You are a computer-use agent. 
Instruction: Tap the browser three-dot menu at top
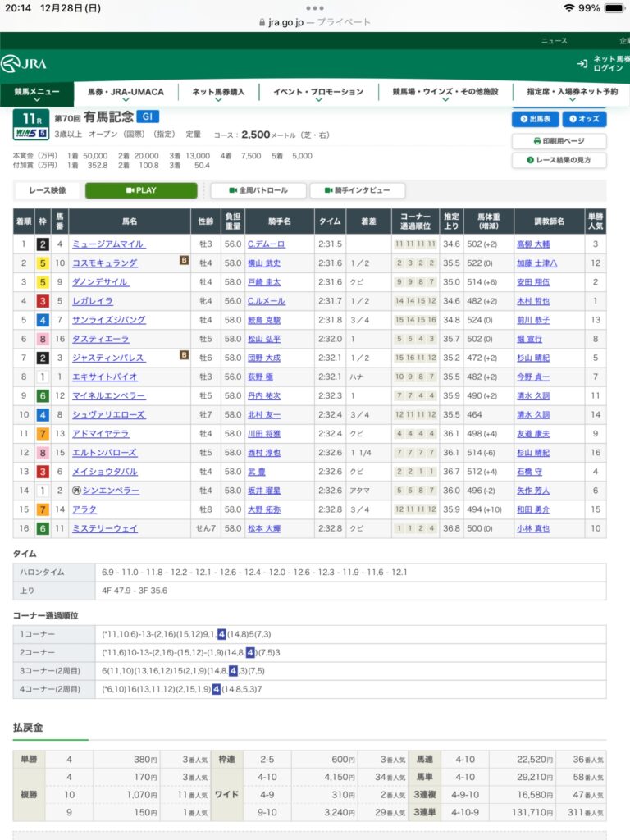315,8
